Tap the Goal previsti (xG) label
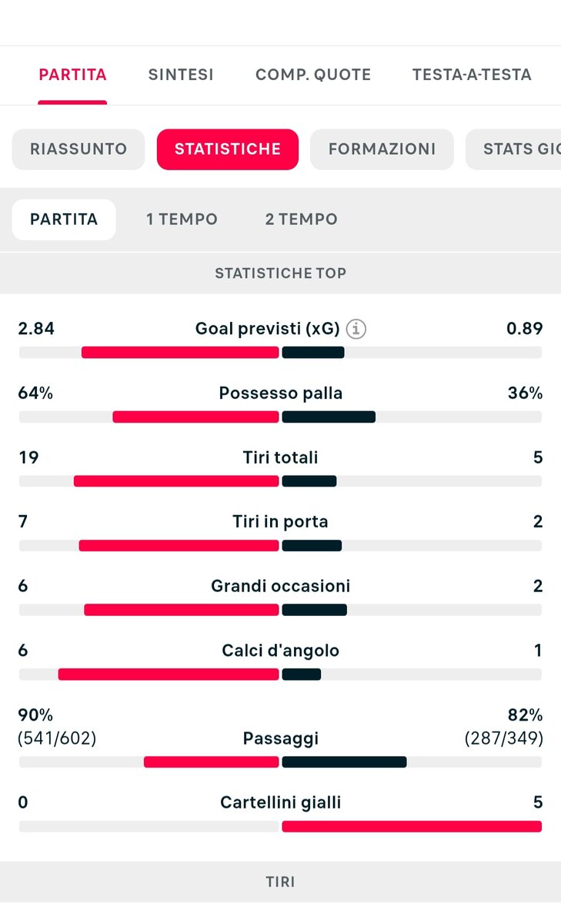The width and height of the screenshot is (561, 924). click(x=267, y=330)
